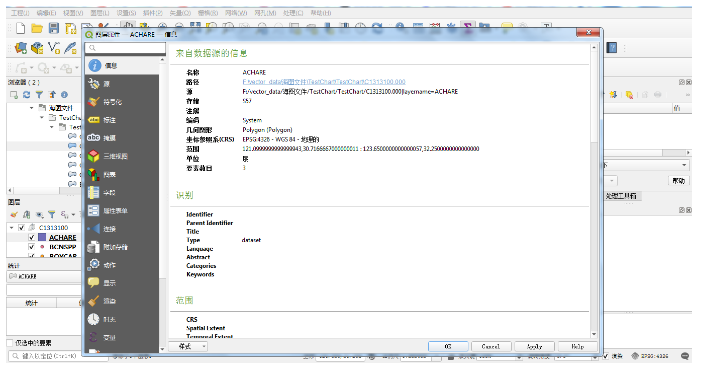Toggle the BCNSPP layer visibility checkbox
Viewport: 702px width, 375px height.
(x=32, y=247)
